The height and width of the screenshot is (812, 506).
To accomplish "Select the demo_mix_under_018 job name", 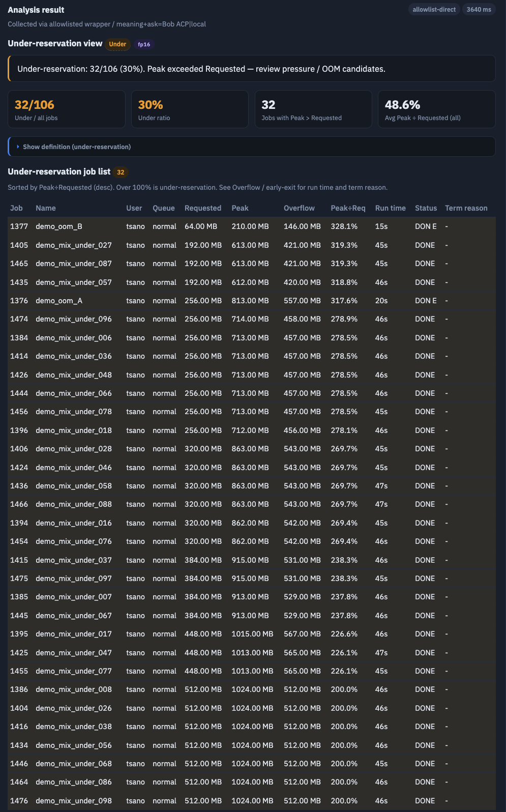I will pos(74,430).
